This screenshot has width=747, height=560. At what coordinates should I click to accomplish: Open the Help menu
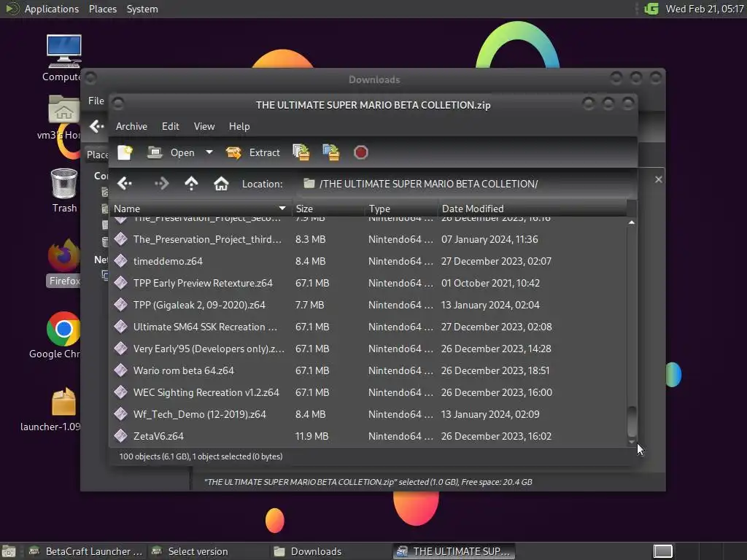pos(239,126)
